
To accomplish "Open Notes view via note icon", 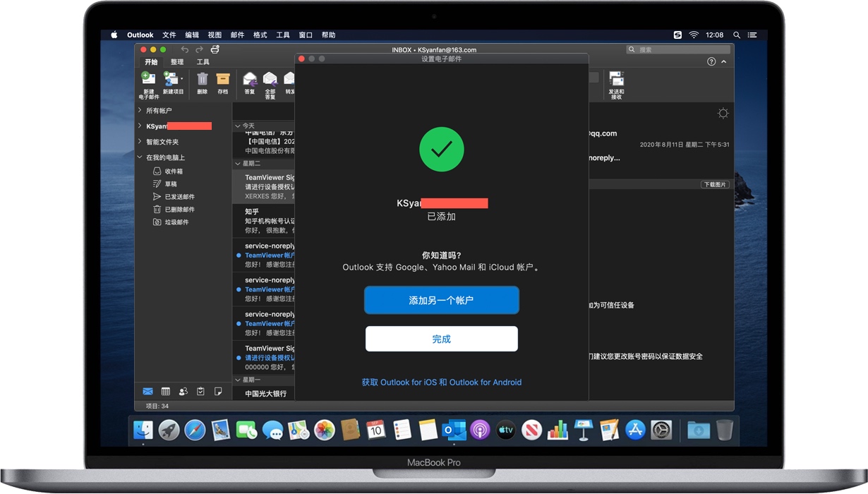I will click(x=218, y=391).
